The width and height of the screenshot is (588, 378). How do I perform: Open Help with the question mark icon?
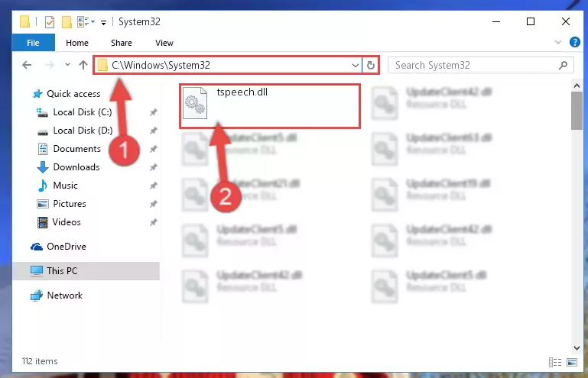pos(574,42)
